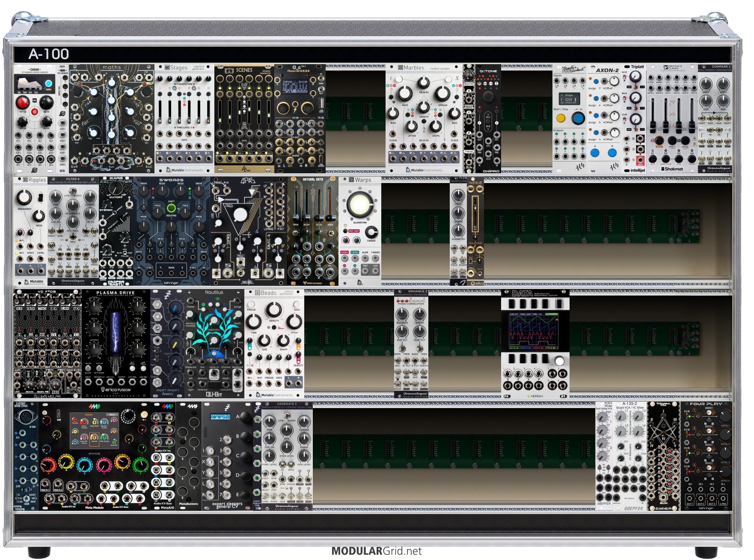Viewport: 754px width, 560px height.
Task: Click the Mutable Instruments logo on Beads
Action: click(x=274, y=395)
